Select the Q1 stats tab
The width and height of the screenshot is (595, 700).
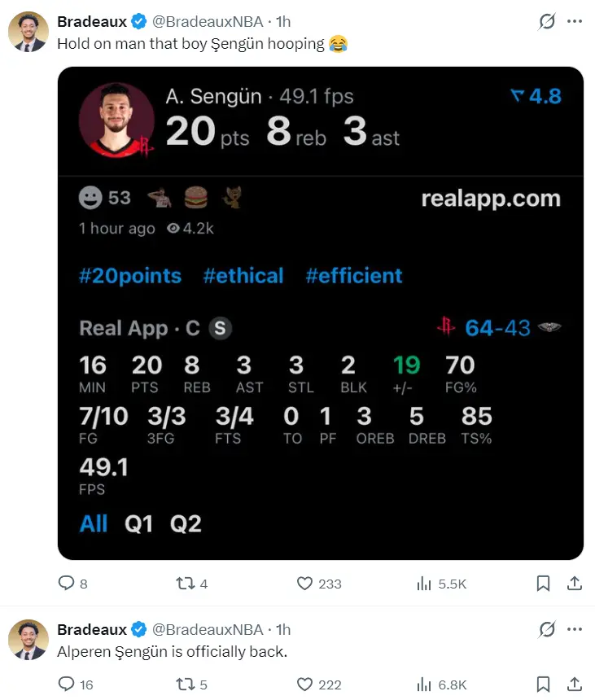138,523
